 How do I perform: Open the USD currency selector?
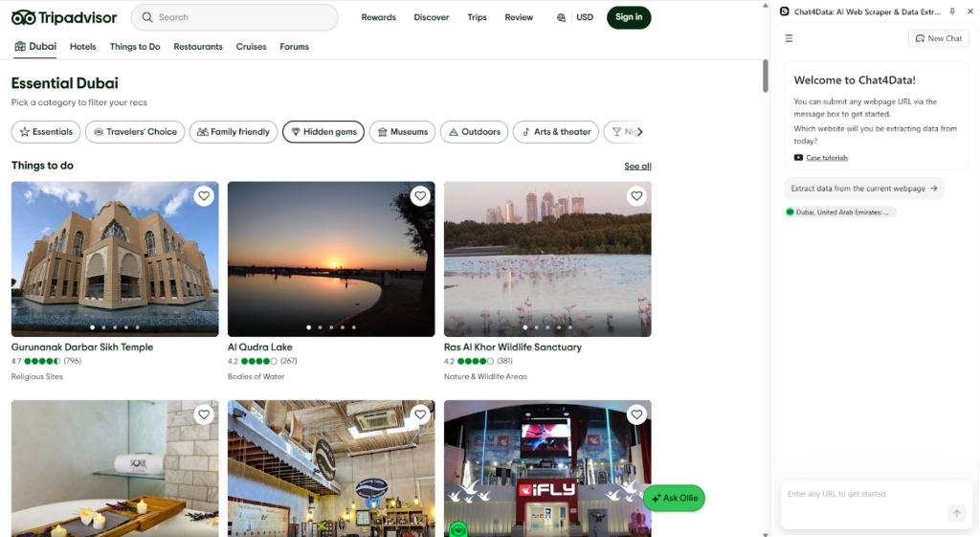[585, 17]
